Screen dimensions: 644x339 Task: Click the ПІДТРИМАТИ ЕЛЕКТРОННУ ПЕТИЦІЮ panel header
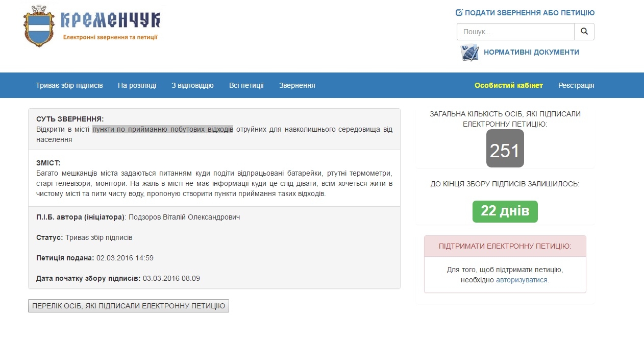505,246
